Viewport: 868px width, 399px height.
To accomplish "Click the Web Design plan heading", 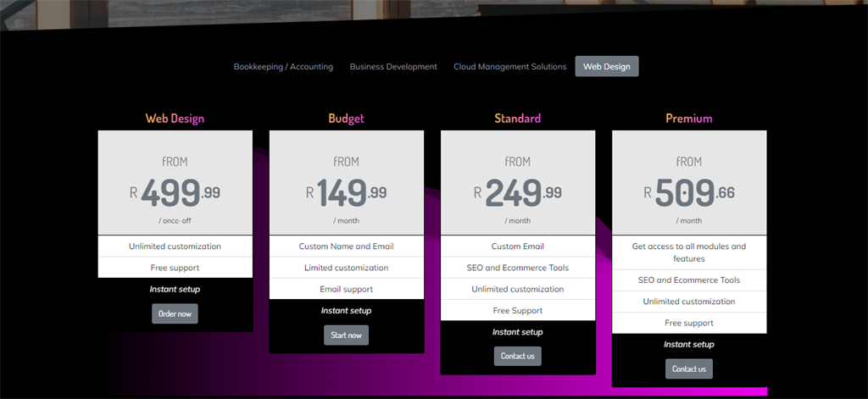I will coord(175,119).
